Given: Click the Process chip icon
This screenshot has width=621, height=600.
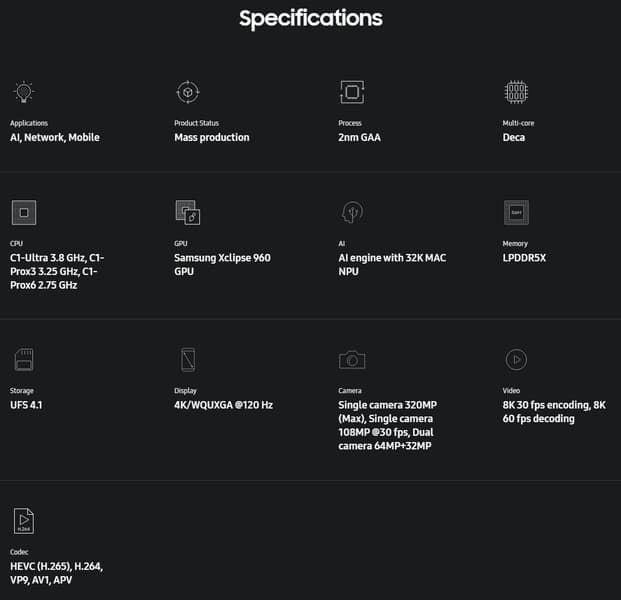Looking at the screenshot, I should pos(351,92).
